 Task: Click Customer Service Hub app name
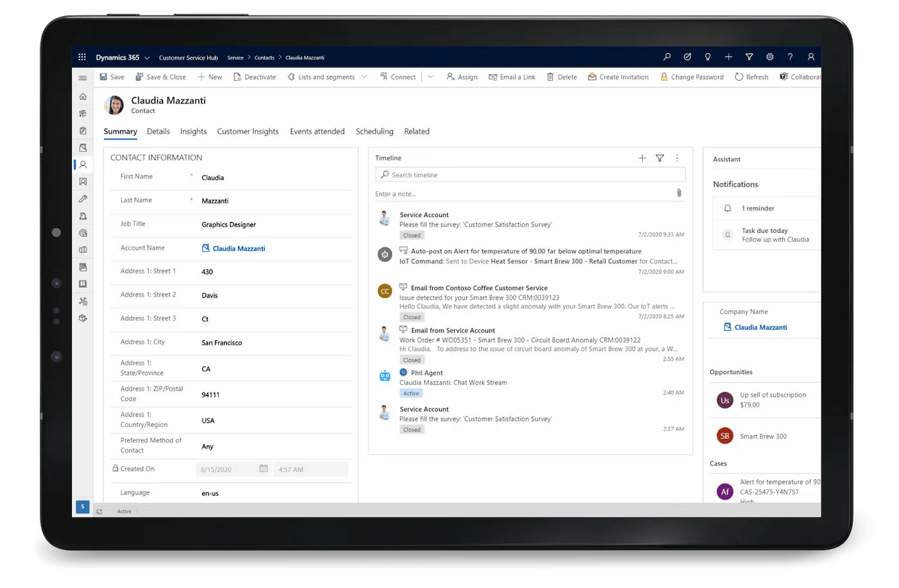188,58
